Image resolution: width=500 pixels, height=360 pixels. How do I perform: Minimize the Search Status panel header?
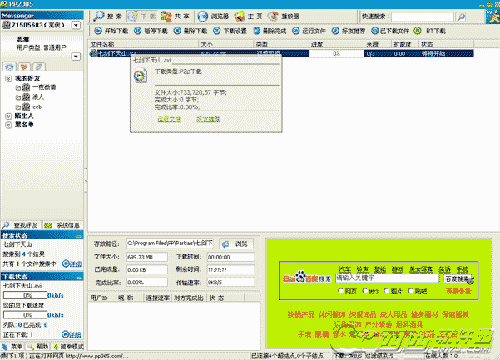(x=79, y=236)
